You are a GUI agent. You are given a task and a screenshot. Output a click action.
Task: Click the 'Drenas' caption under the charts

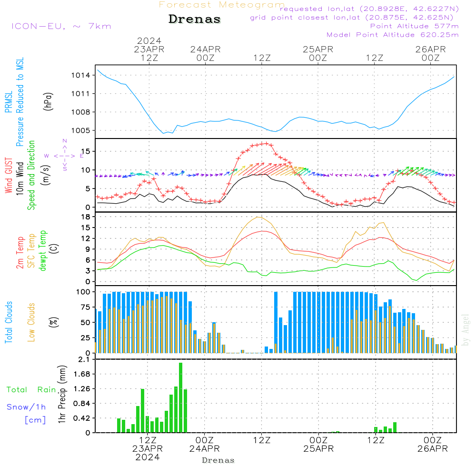(218, 460)
